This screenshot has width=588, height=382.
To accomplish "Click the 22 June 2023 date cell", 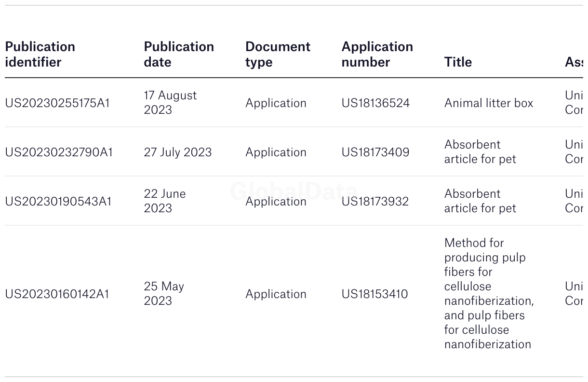I will (165, 201).
